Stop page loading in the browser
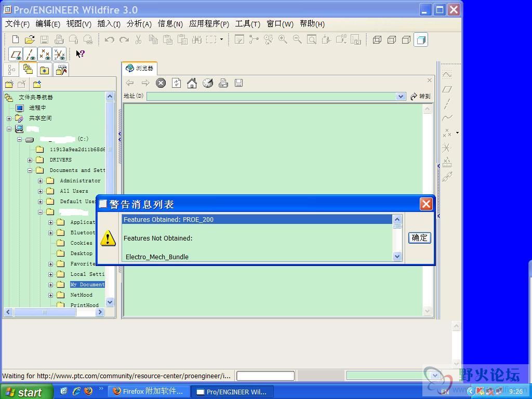This screenshot has width=532, height=399. coord(161,83)
